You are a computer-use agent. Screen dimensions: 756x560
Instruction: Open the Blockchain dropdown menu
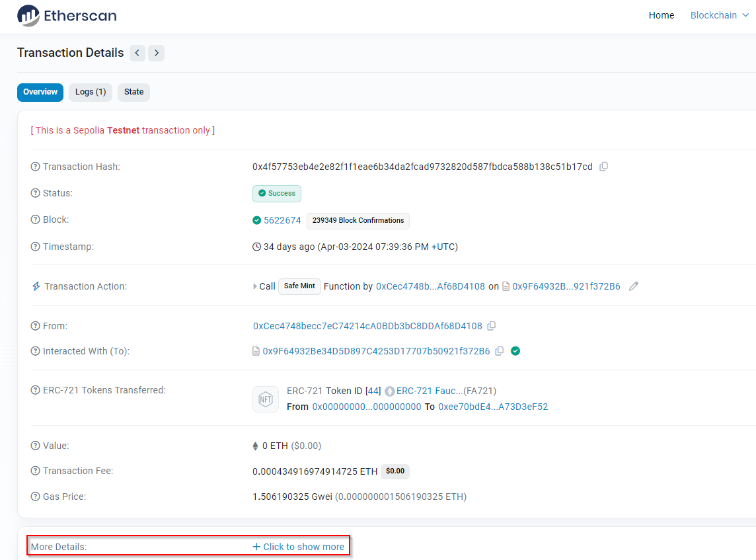coord(719,15)
